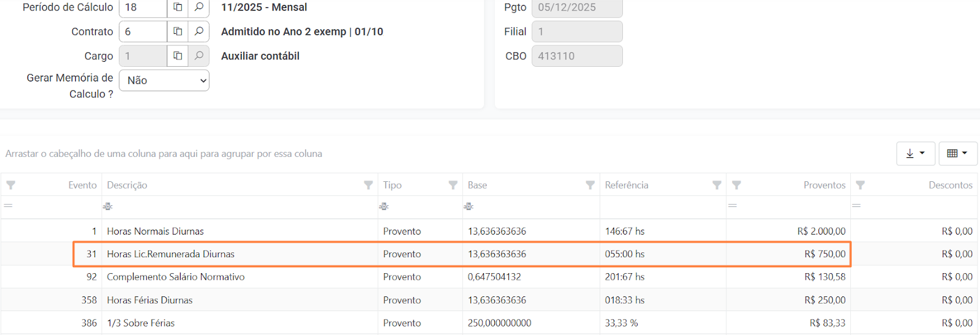Open the Tipo column filter funnel
This screenshot has height=335, width=980.
pos(453,185)
